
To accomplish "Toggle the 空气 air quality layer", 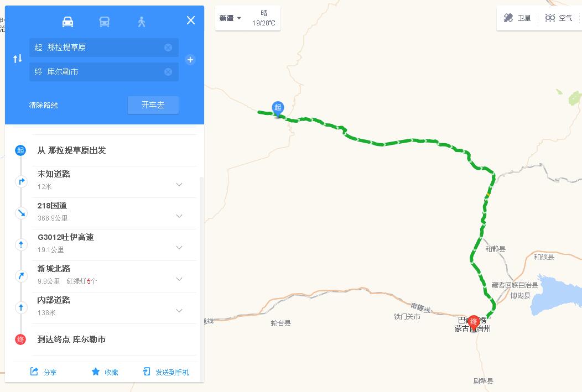I will (558, 18).
